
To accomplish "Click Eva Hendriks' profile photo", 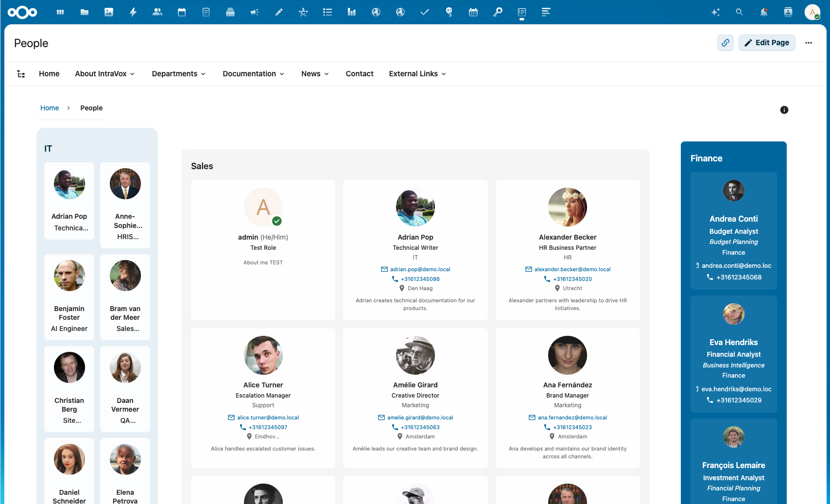I will click(733, 314).
